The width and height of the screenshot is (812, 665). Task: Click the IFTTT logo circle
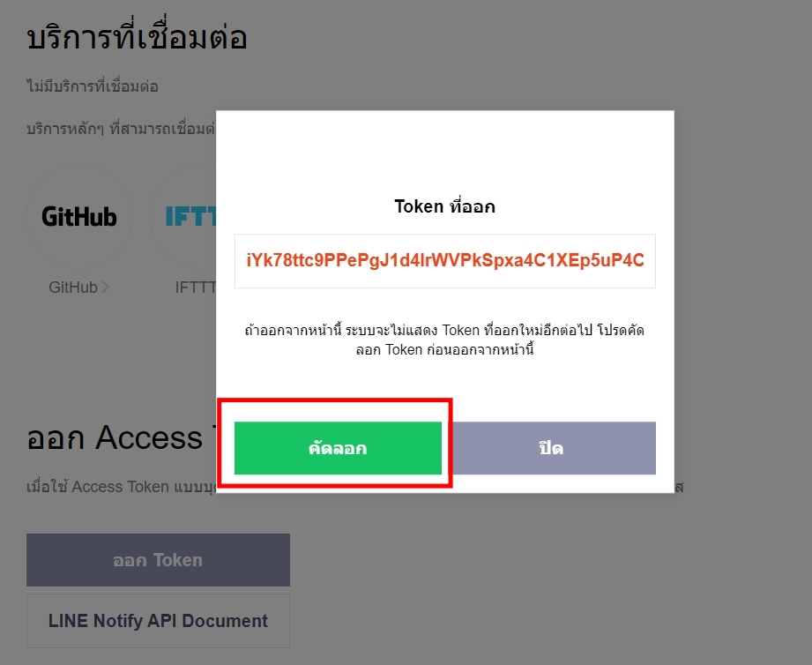point(183,216)
